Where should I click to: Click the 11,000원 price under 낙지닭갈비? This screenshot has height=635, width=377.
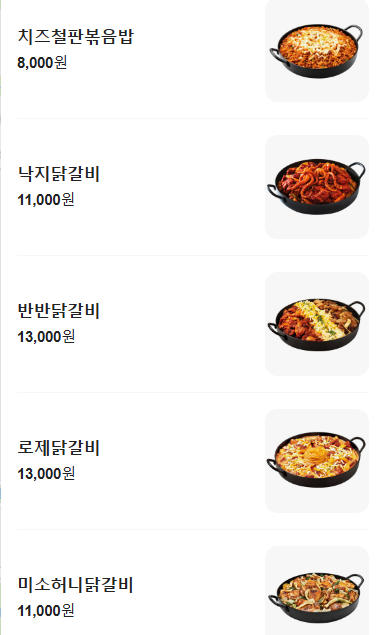tap(46, 199)
